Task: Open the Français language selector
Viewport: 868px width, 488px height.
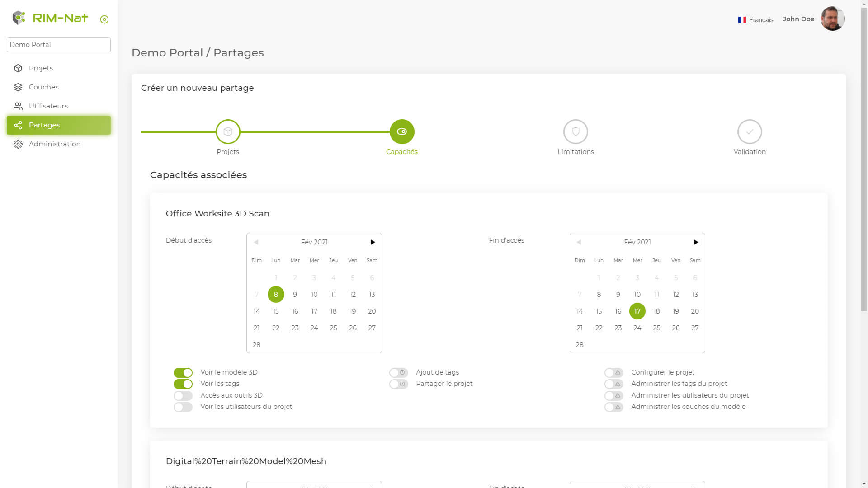Action: pos(761,20)
